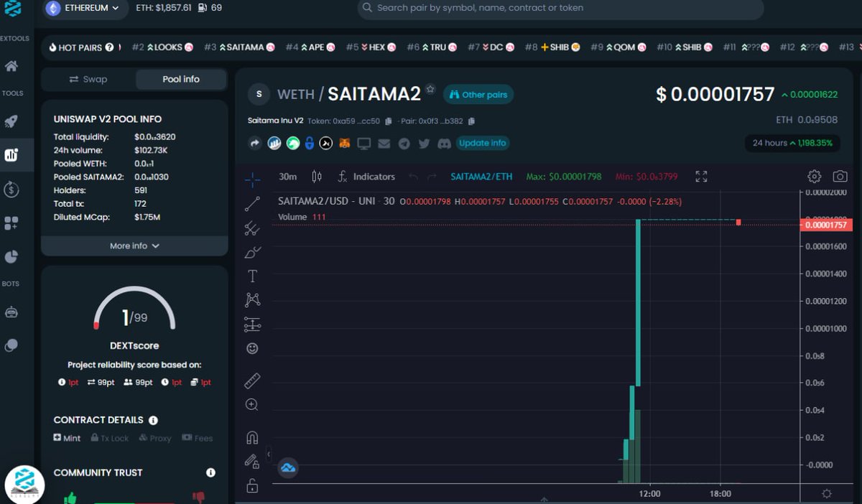Expand the More info section
This screenshot has height=504, width=862.
click(x=134, y=246)
